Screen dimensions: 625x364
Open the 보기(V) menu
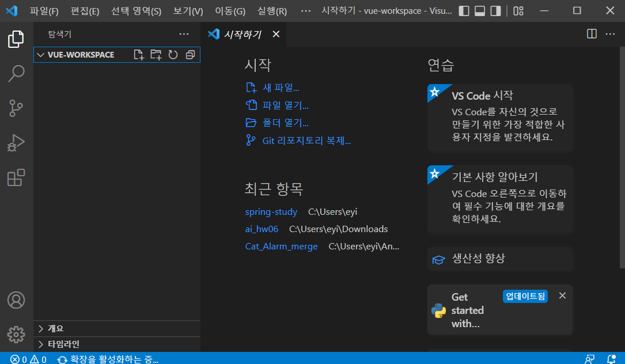point(188,11)
